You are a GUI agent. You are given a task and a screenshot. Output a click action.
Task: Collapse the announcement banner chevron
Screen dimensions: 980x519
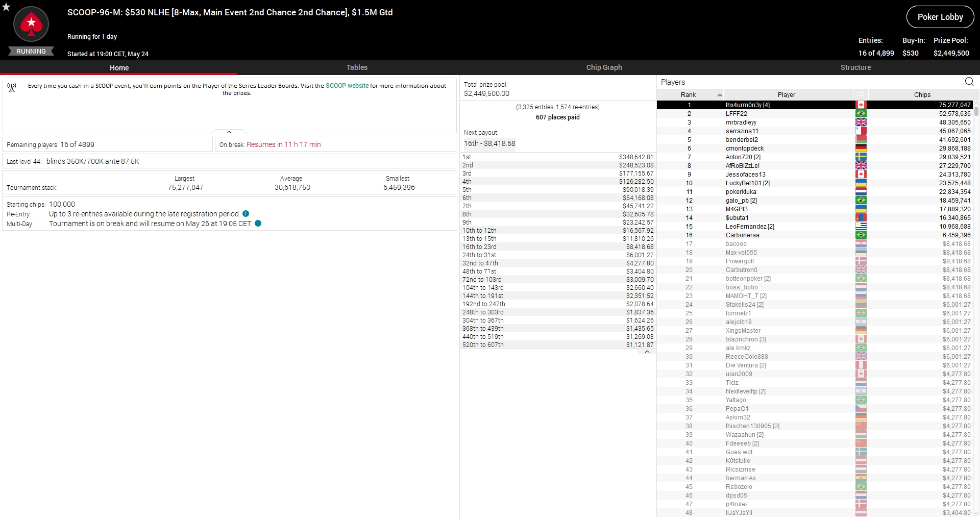[x=229, y=132]
